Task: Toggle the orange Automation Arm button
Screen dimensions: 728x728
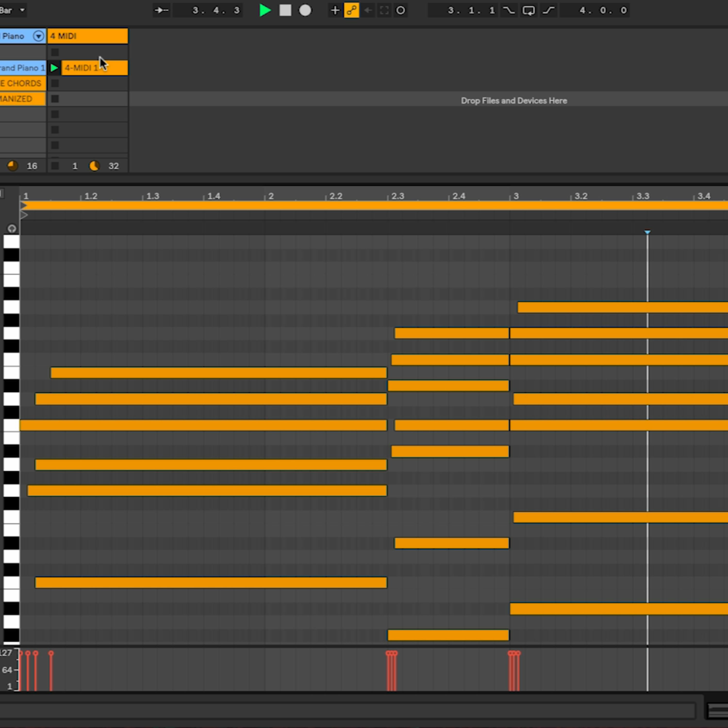Action: [351, 10]
